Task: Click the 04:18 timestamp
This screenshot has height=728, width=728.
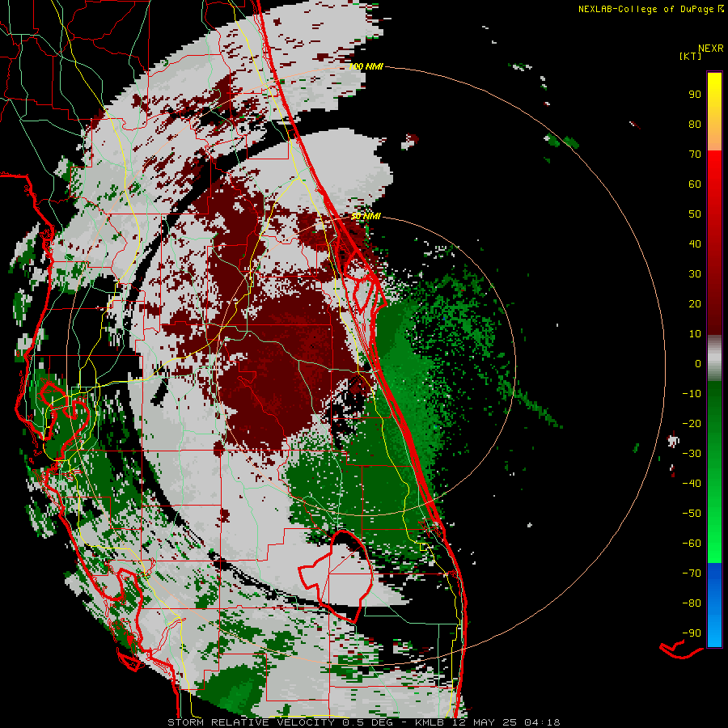Action: [x=542, y=722]
